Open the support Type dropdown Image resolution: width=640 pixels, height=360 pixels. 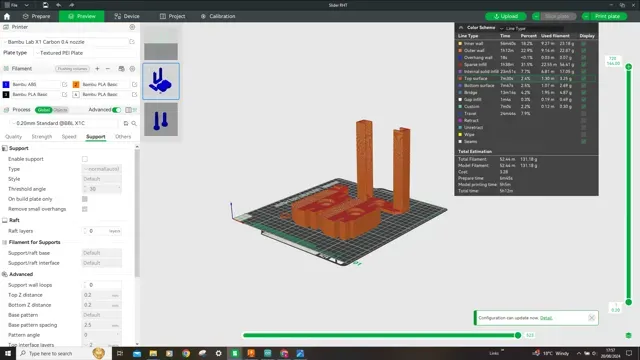(x=102, y=169)
